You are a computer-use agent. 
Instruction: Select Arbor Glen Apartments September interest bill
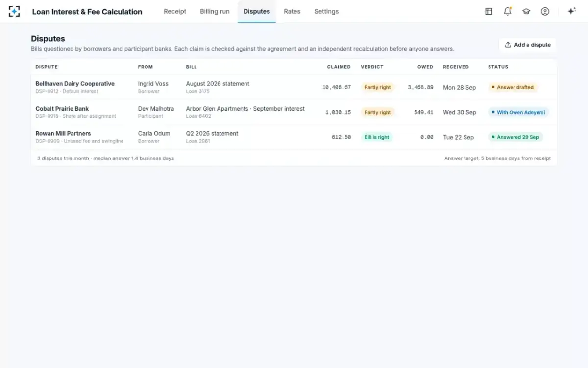[245, 109]
